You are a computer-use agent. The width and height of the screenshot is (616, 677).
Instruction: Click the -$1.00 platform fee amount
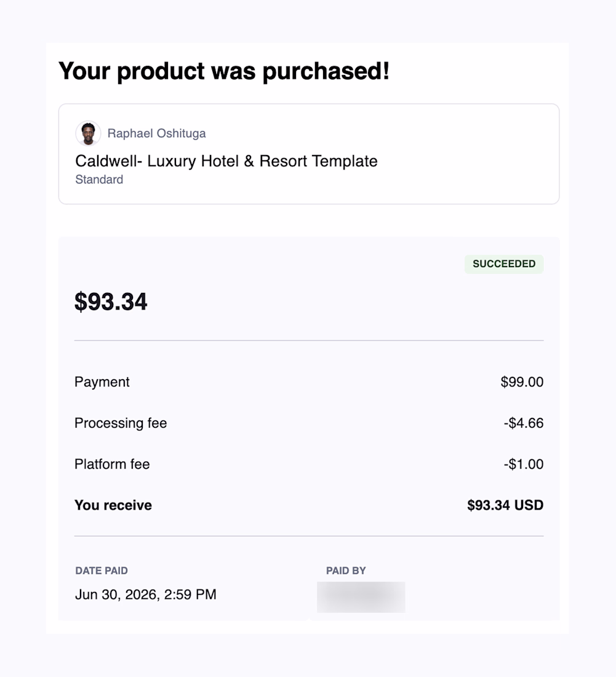click(523, 464)
